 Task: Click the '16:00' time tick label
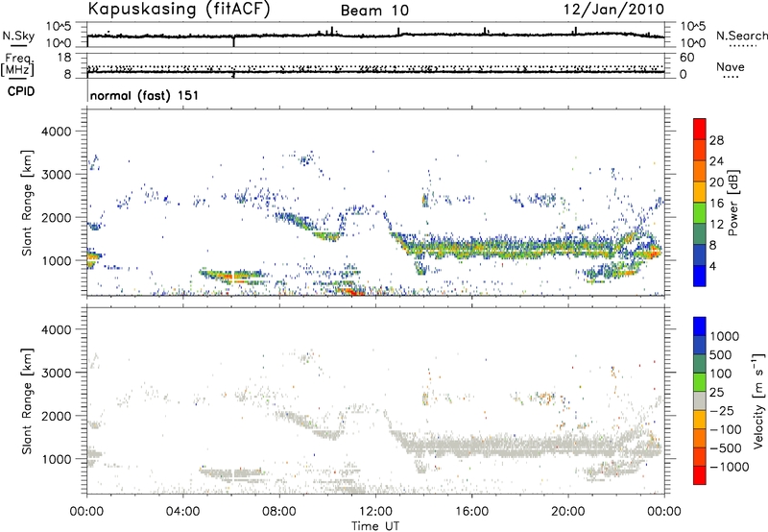point(471,512)
